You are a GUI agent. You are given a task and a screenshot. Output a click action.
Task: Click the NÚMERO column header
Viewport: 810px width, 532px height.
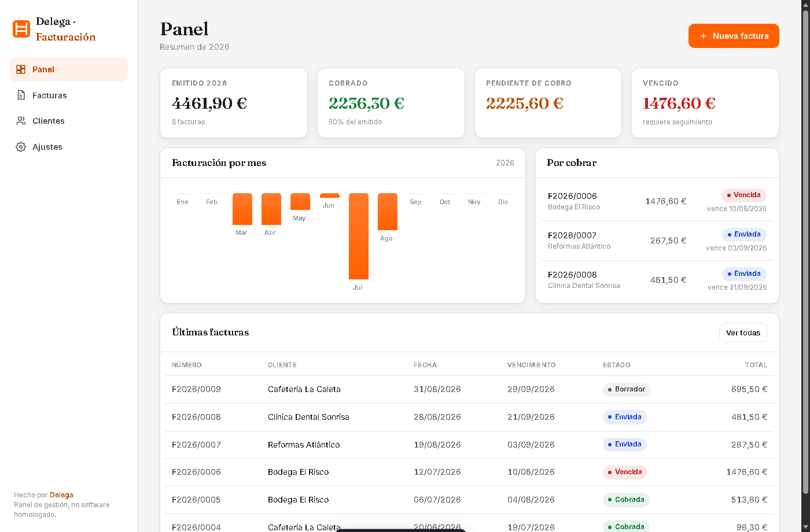[x=187, y=365]
